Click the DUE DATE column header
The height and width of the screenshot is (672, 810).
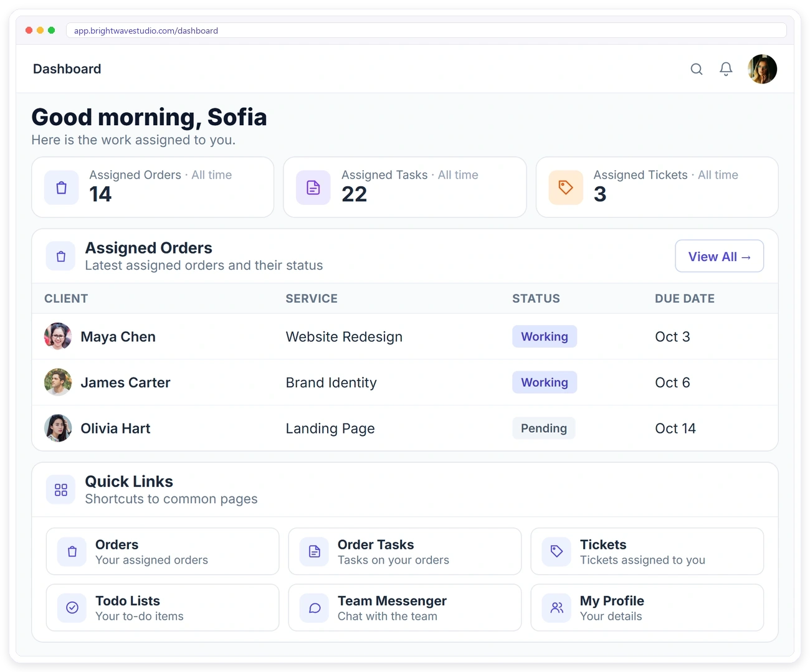[685, 298]
